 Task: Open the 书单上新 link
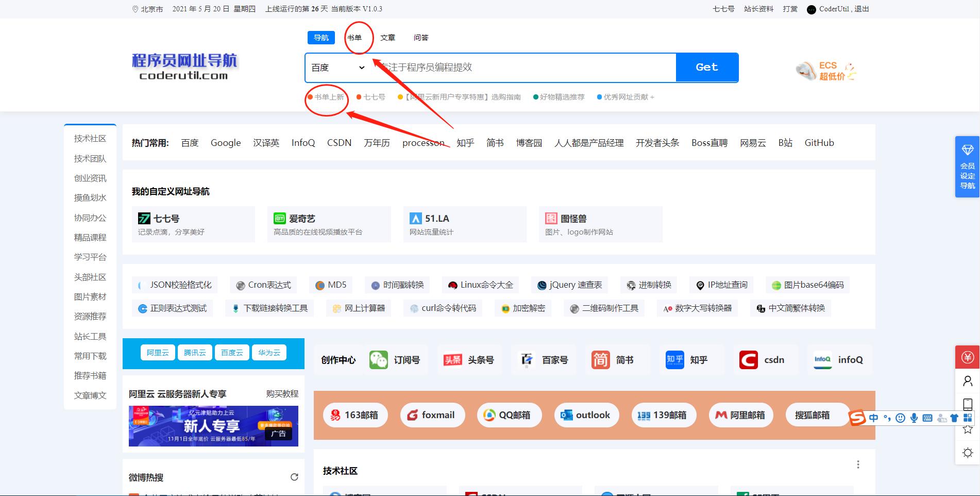pyautogui.click(x=326, y=97)
